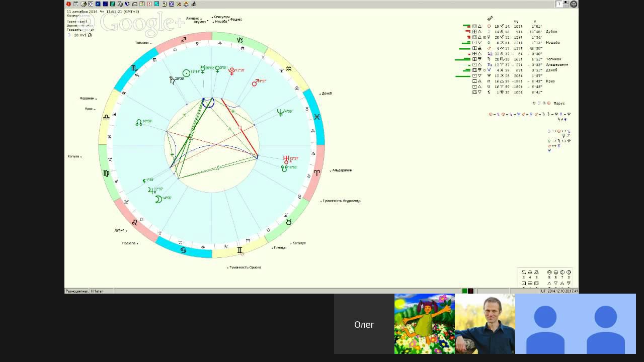This screenshot has height=362, width=644.
Task: Open the crossed tools settings icon
Action: tap(179, 4)
